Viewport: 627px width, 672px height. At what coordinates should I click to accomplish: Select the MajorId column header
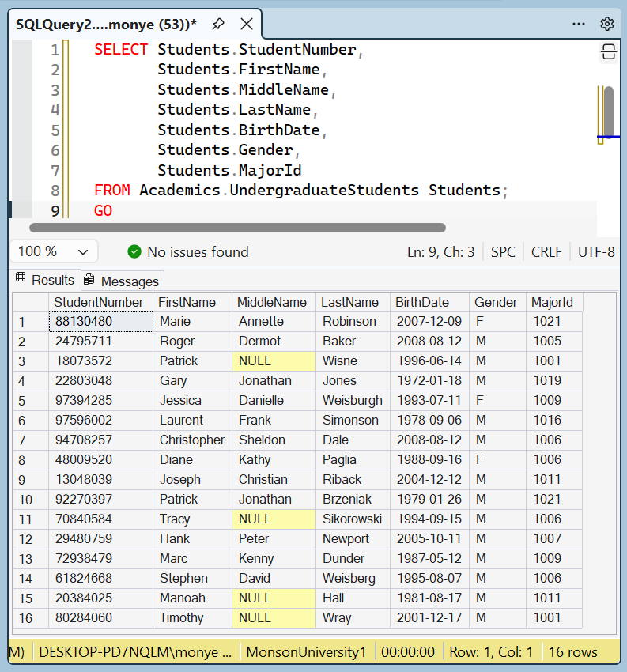coord(554,302)
